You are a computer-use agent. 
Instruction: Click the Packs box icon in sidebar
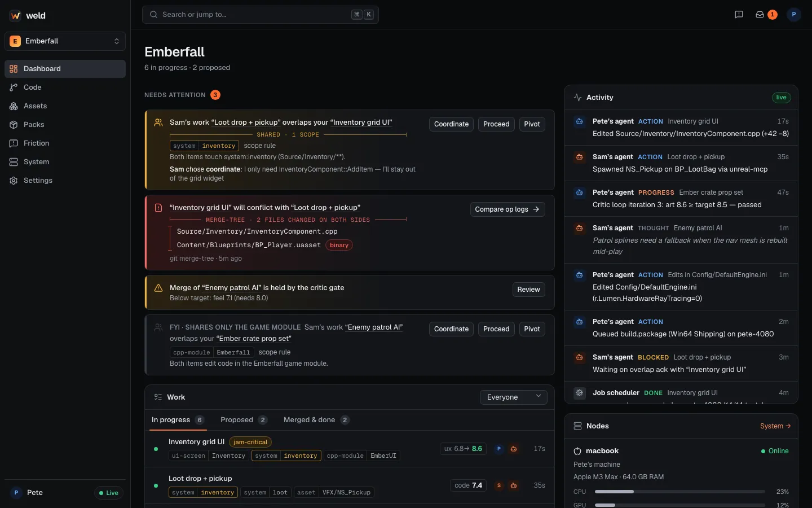14,125
